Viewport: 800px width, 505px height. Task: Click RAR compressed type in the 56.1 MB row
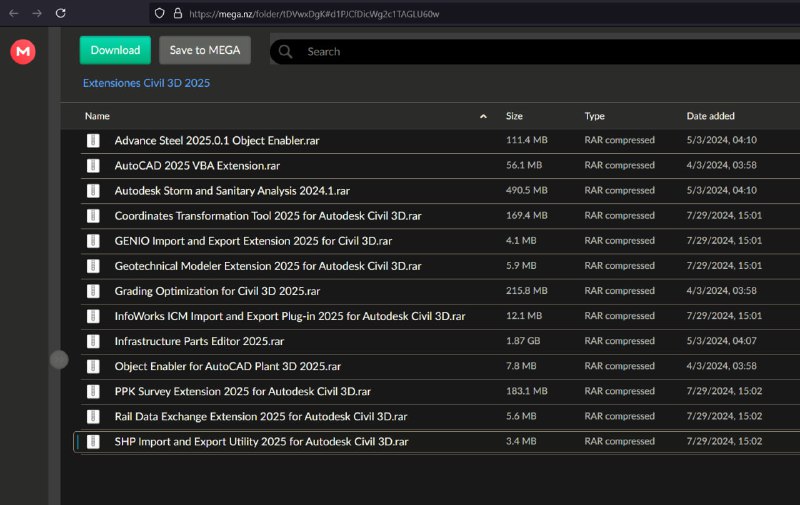[x=619, y=165]
